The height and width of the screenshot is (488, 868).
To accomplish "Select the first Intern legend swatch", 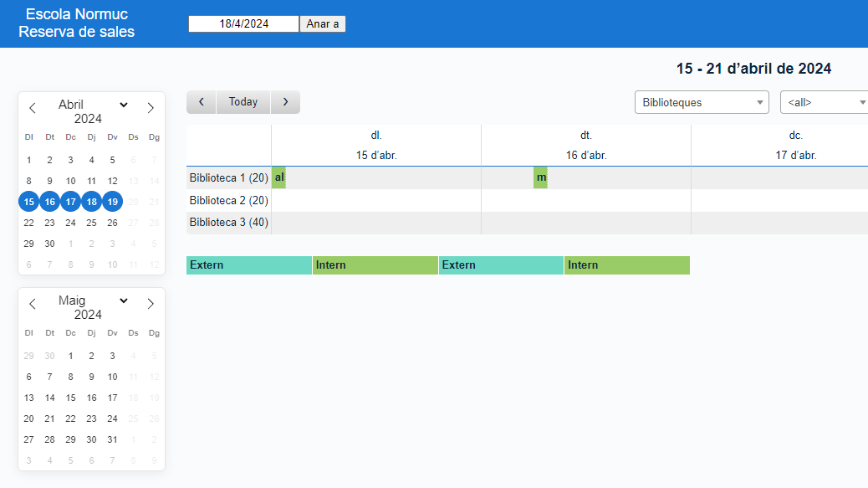I will pos(375,265).
